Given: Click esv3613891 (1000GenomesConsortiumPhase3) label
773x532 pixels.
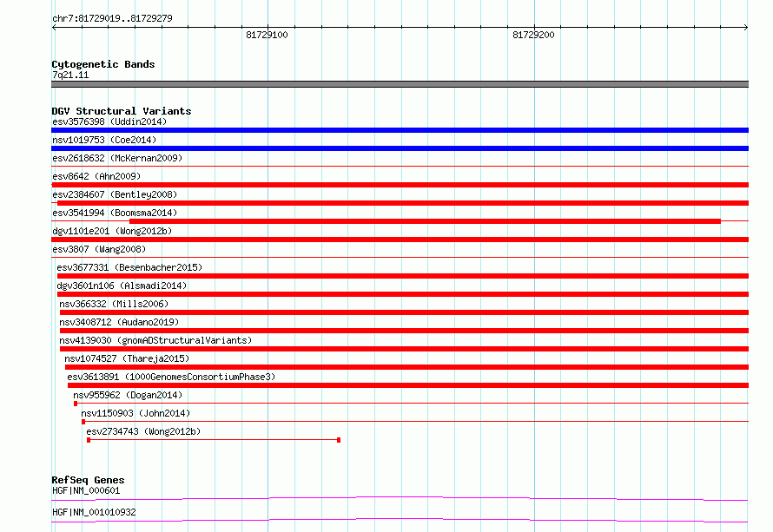Looking at the screenshot, I should coord(171,377).
